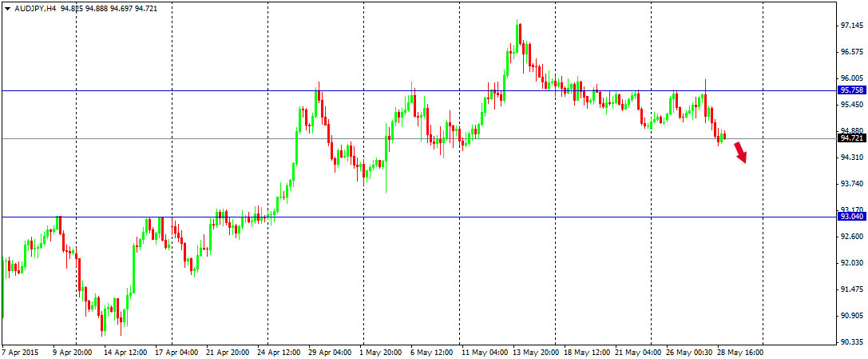The height and width of the screenshot is (359, 868).
Task: Click the 93.740 price axis label
Action: coord(852,183)
